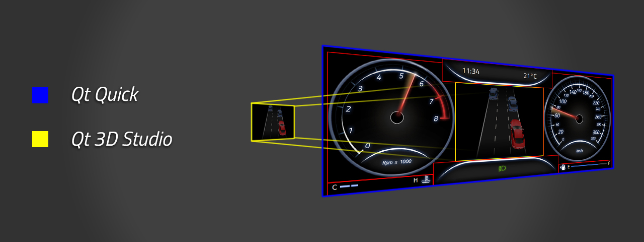Click the yellow Qt 3D Studio legend square
The width and height of the screenshot is (644, 242).
tap(40, 139)
